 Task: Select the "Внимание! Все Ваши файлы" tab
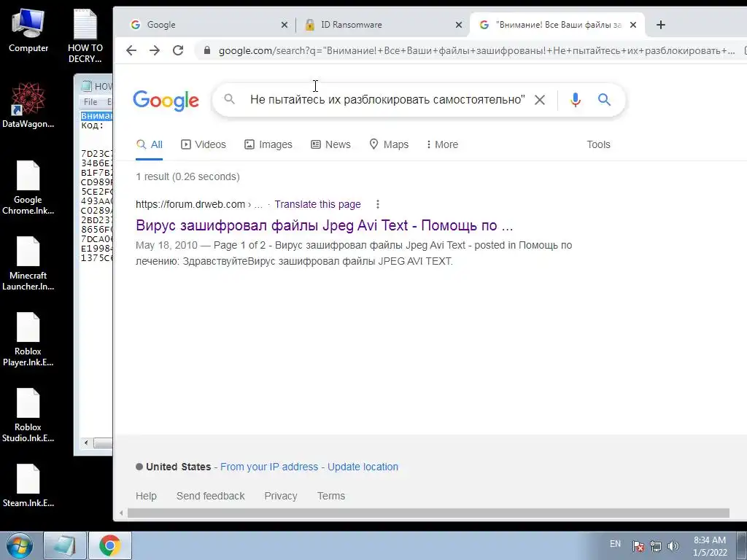557,25
